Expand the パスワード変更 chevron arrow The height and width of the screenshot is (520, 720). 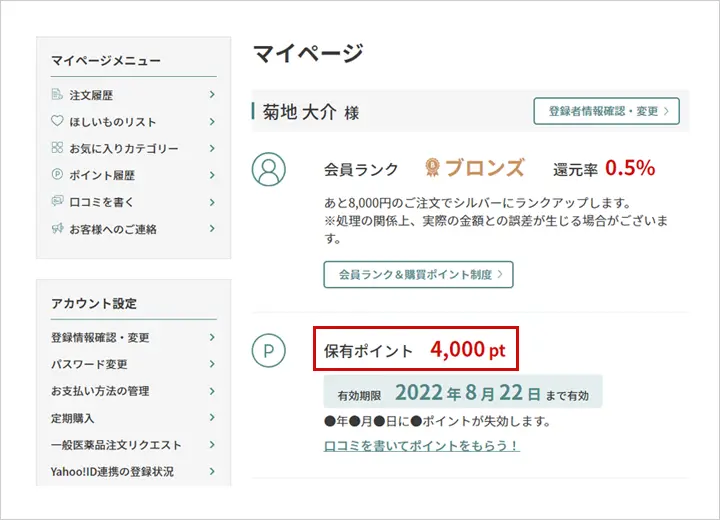coord(213,364)
